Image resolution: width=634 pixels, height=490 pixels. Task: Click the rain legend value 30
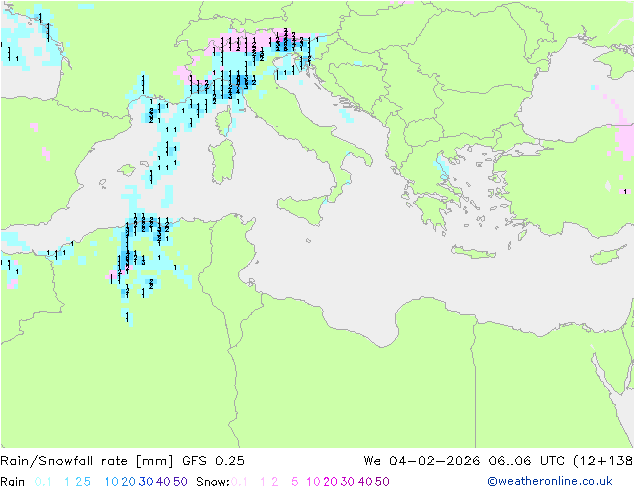pos(146,482)
